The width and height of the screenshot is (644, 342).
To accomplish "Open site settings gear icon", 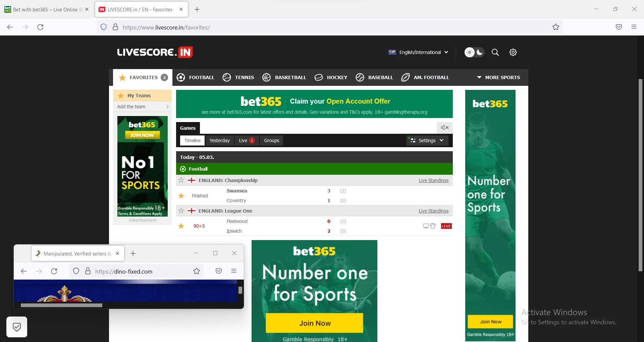I will coord(513,52).
